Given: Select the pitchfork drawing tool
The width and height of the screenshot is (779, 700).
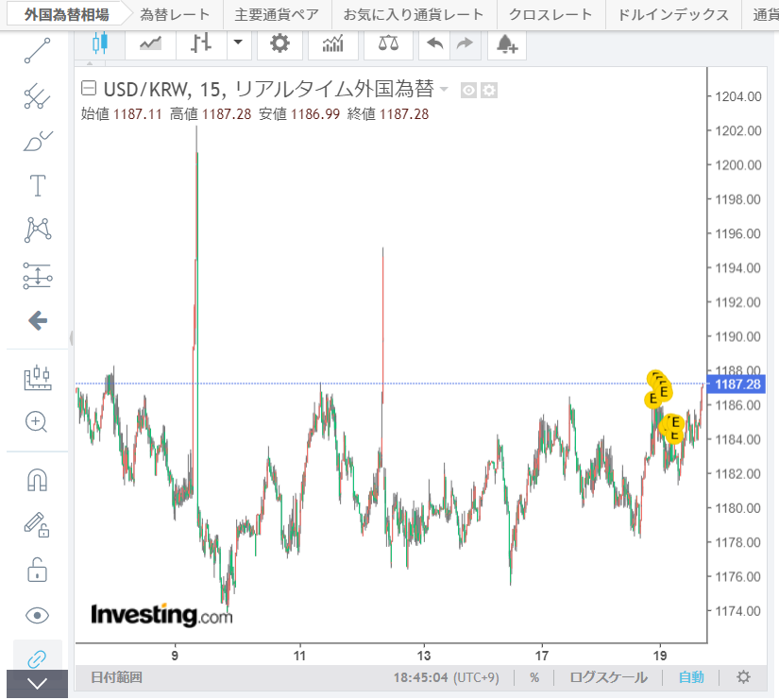Looking at the screenshot, I should [38, 95].
